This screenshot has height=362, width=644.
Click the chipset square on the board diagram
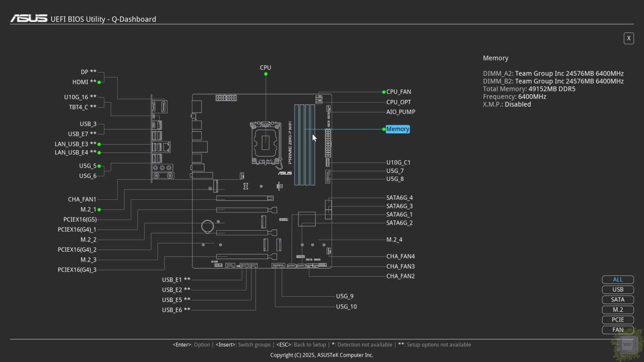[x=307, y=219]
